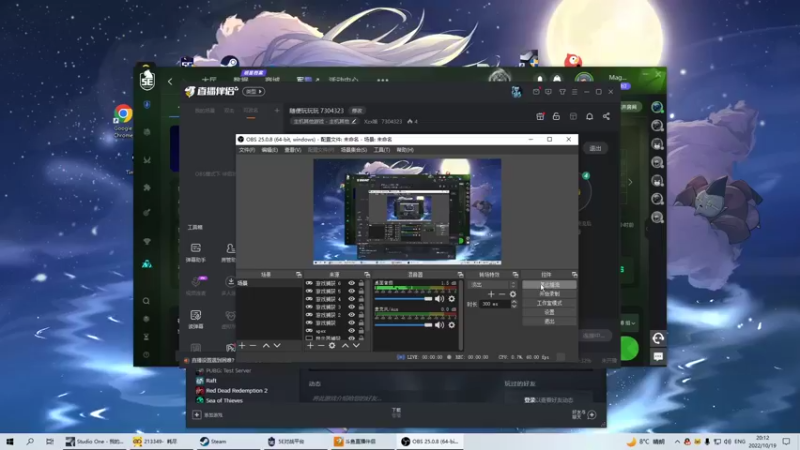This screenshot has height=450, width=800.
Task: Undock the Scenes panel via its header icon
Action: 298,274
